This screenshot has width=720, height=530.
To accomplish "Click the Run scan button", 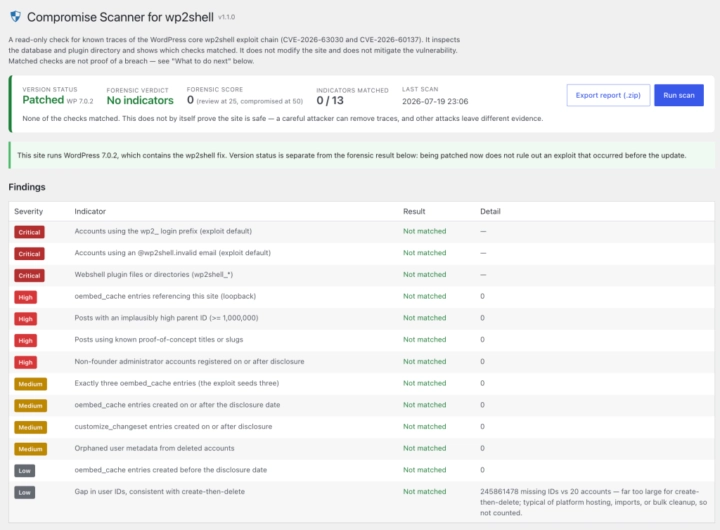I will coord(679,95).
